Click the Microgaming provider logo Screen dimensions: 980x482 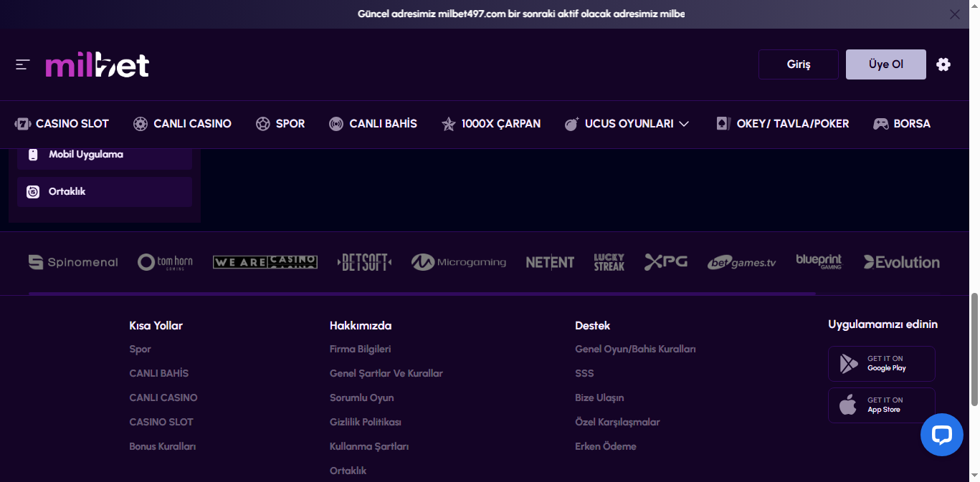(x=459, y=262)
